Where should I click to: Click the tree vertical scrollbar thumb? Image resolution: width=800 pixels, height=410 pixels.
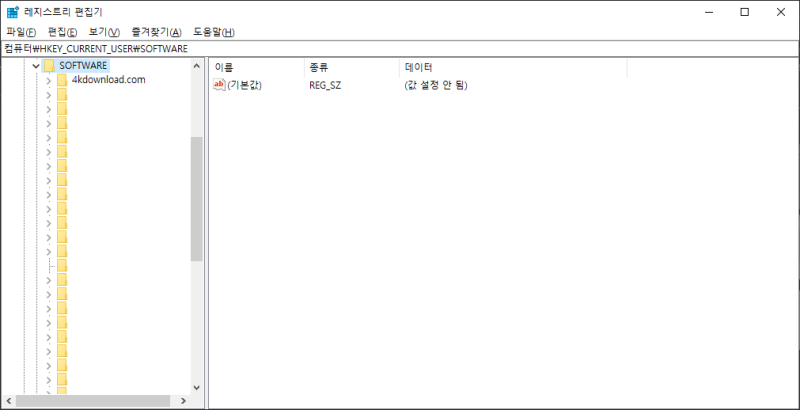pyautogui.click(x=197, y=199)
